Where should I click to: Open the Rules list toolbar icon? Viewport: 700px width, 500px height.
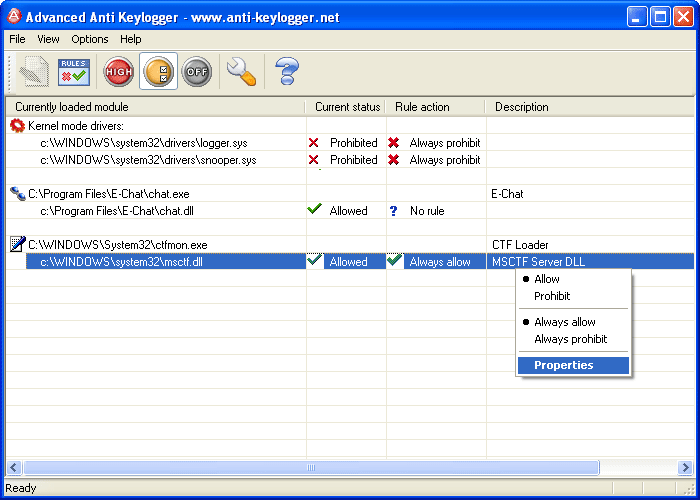[74, 71]
